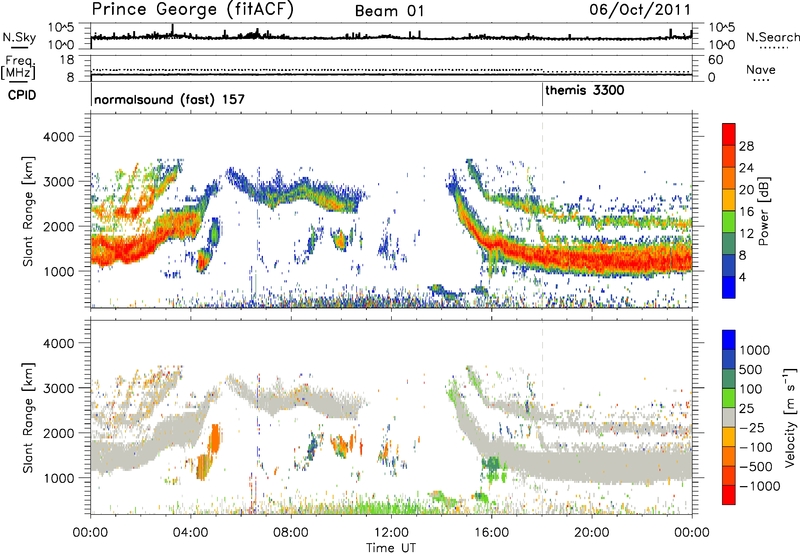Click the '-500' label on the velocity colorbar
The height and width of the screenshot is (554, 800).
[756, 466]
